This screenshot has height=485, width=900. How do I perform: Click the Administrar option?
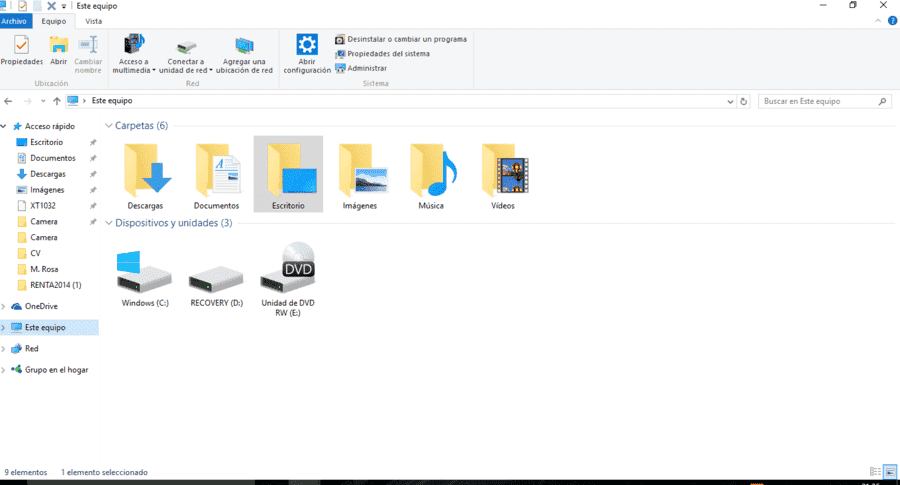(361, 68)
